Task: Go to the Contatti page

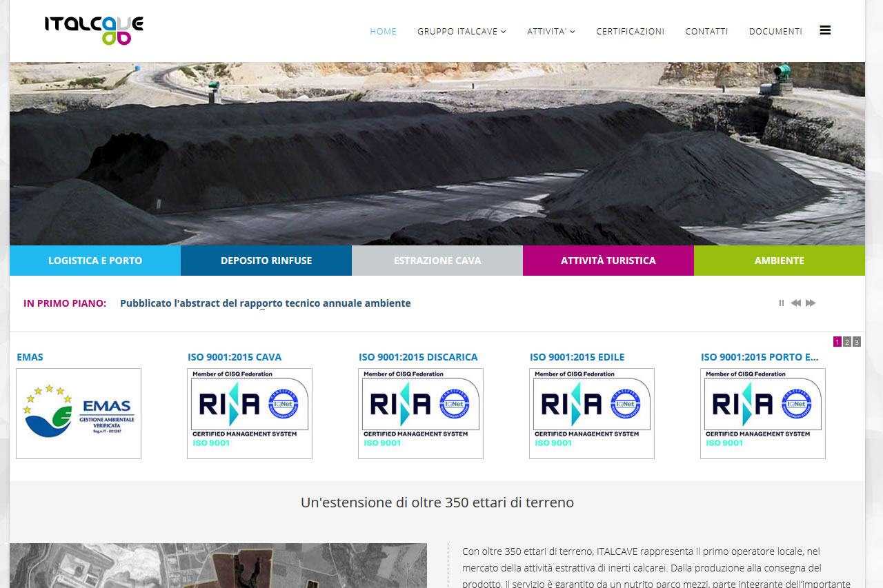Action: [x=706, y=32]
